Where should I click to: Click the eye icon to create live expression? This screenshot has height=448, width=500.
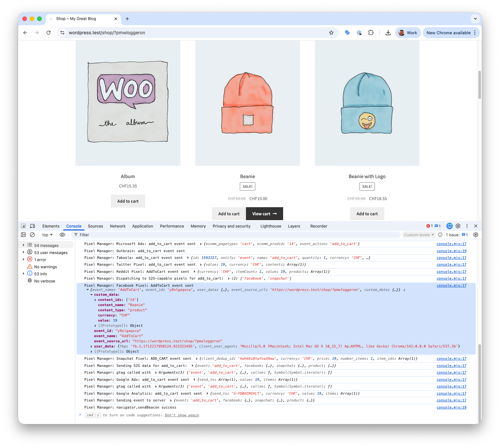pyautogui.click(x=62, y=235)
